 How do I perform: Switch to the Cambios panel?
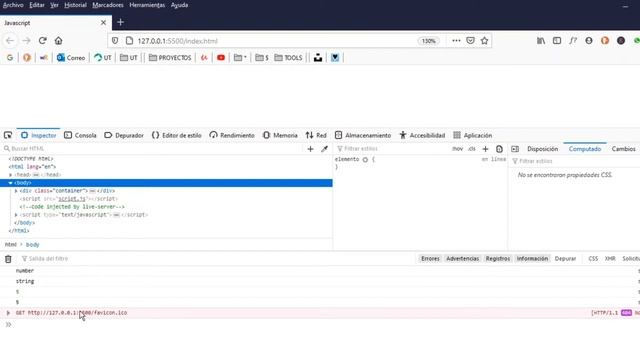(623, 149)
